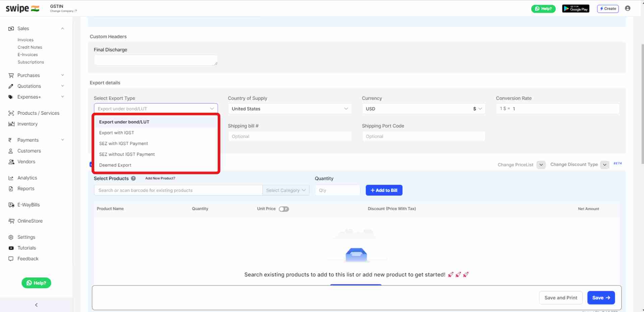Image resolution: width=644 pixels, height=312 pixels.
Task: Expand the Change Discount Type dropdown arrow
Action: [604, 165]
